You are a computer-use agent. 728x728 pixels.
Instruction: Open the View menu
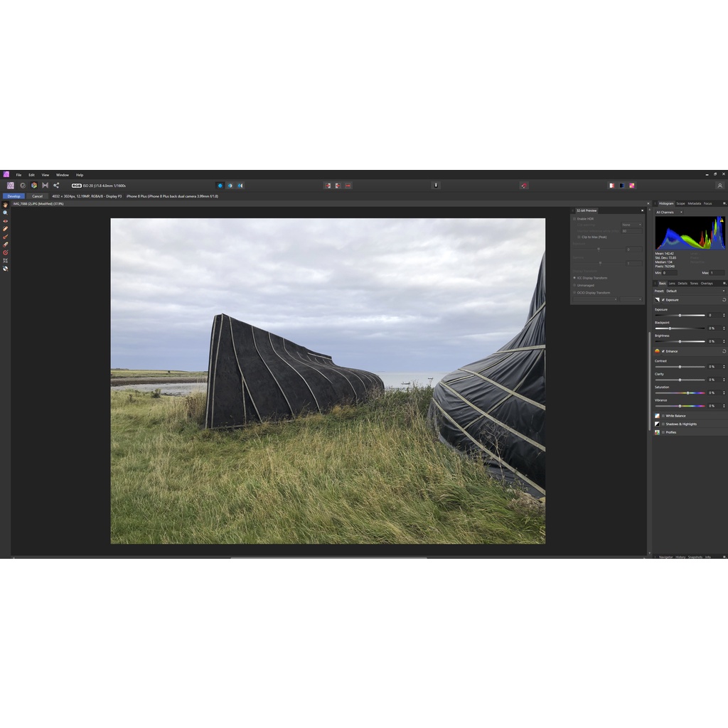click(x=45, y=175)
